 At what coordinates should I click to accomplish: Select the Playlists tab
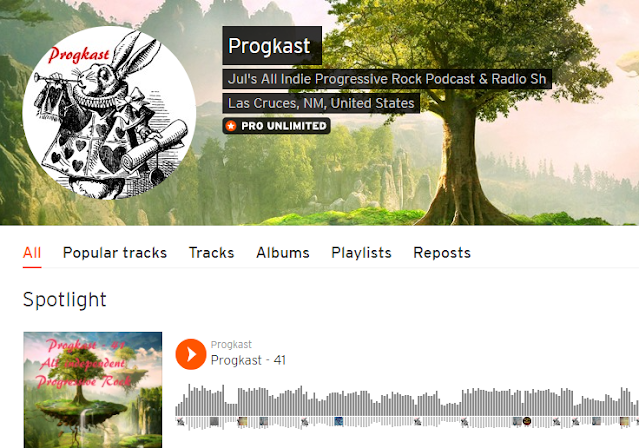pyautogui.click(x=361, y=253)
